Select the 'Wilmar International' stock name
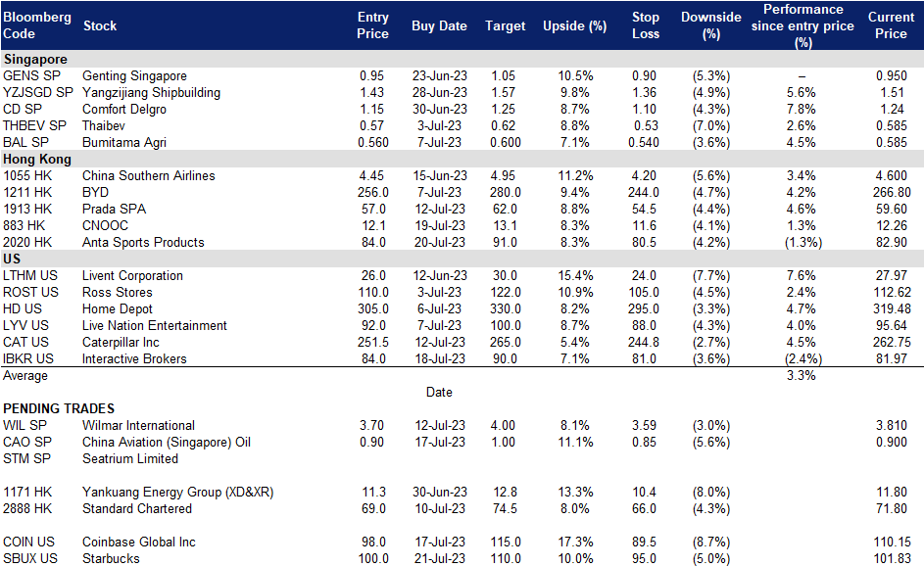The image size is (924, 567). 138,425
